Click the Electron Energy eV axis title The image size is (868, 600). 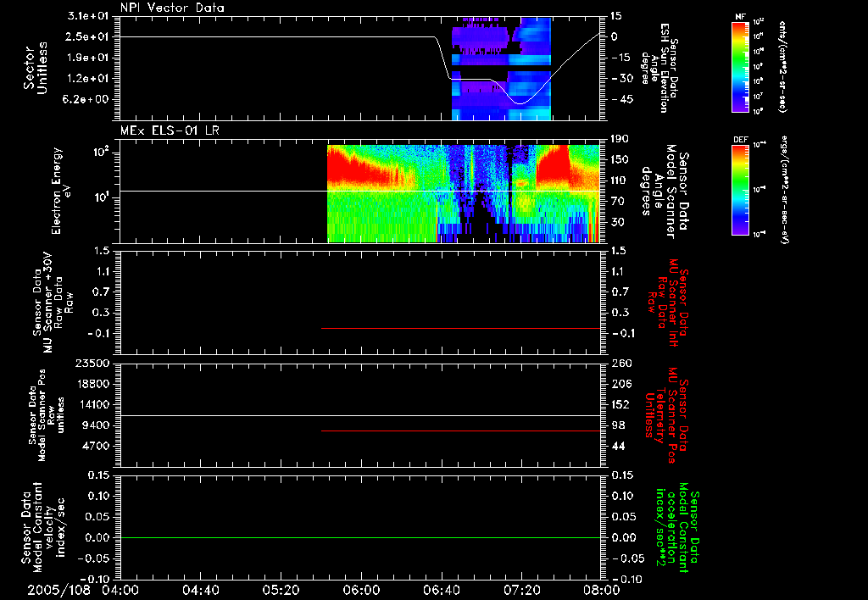coord(63,191)
